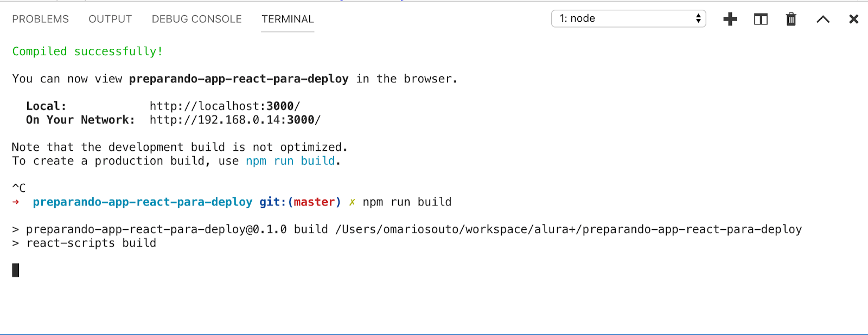Close the terminal panel
The height and width of the screenshot is (335, 868).
click(853, 19)
